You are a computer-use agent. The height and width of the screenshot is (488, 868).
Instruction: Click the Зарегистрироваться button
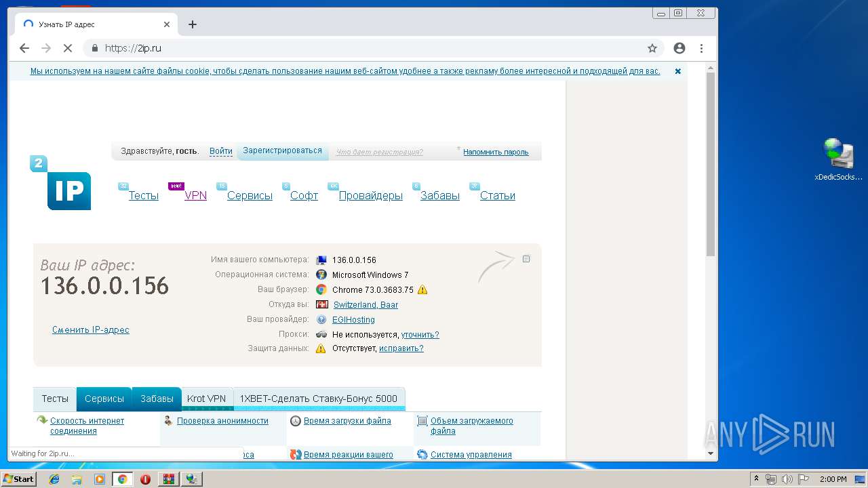point(282,150)
